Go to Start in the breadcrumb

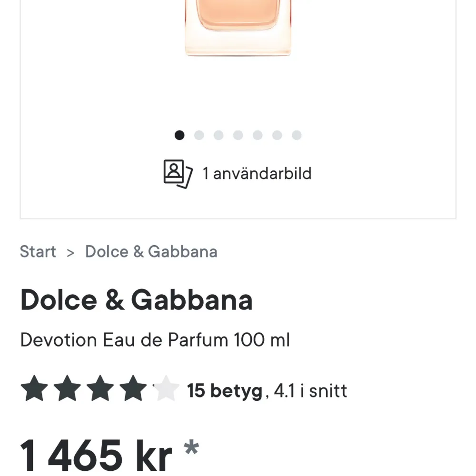click(38, 252)
